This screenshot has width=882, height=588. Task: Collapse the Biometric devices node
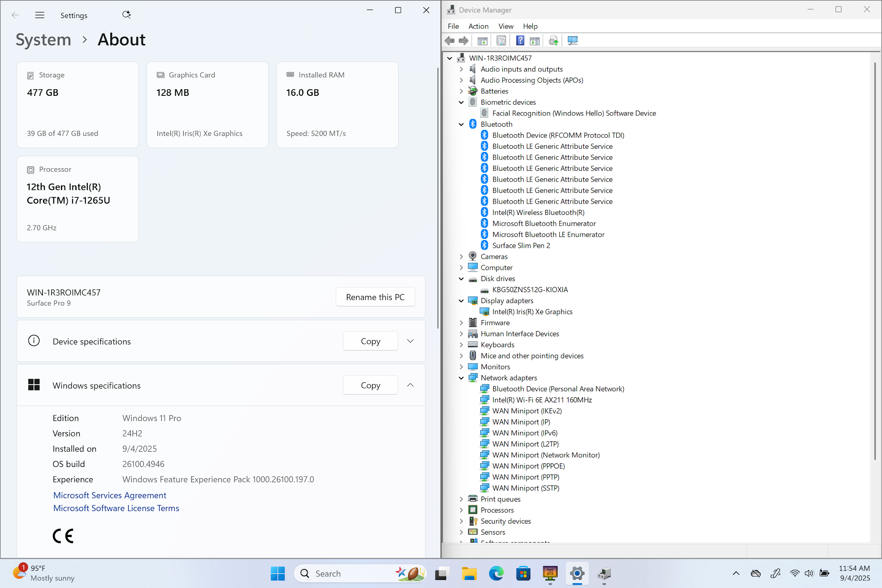(x=461, y=102)
